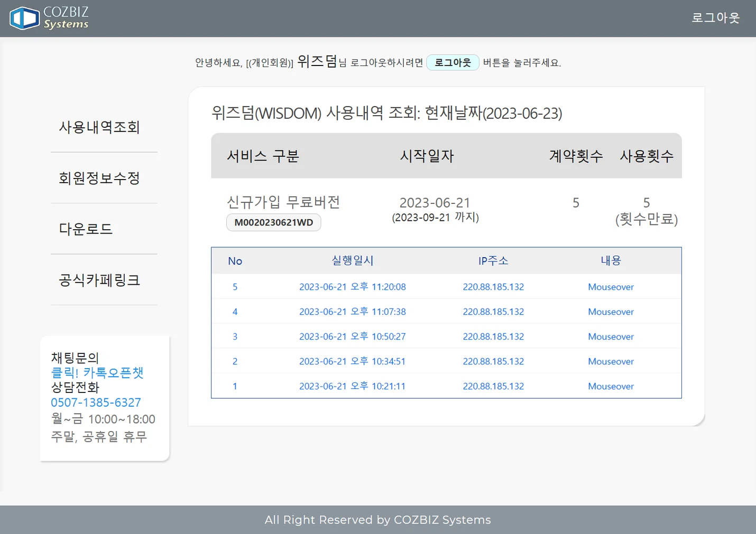756x534 pixels.
Task: Click the IP address in row No 5
Action: (x=493, y=287)
